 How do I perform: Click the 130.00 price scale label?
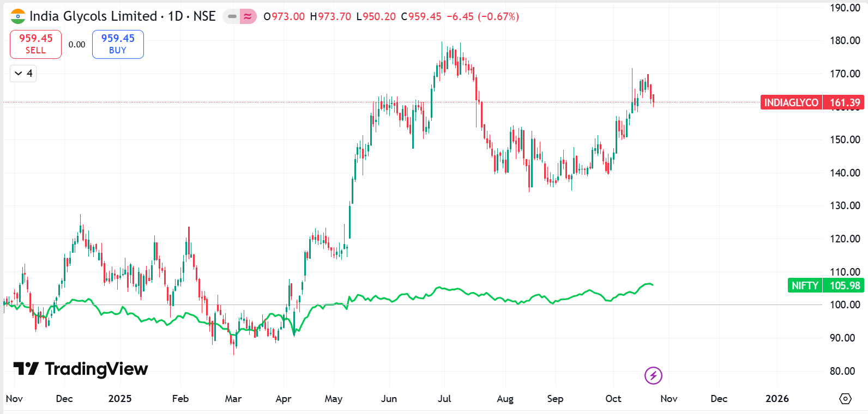845,205
